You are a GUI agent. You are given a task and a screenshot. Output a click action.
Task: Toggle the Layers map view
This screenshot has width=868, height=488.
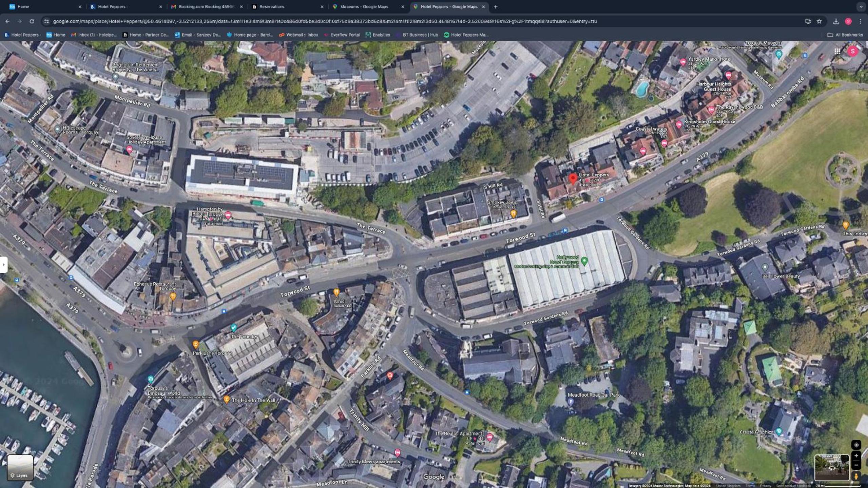pos(20,468)
